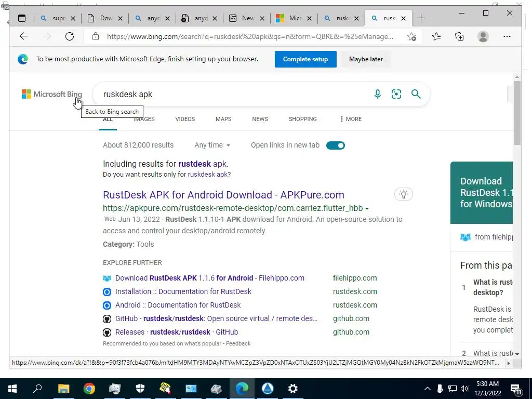532x399 pixels.
Task: Expand the apkpure URL dropdown arrow
Action: point(367,209)
